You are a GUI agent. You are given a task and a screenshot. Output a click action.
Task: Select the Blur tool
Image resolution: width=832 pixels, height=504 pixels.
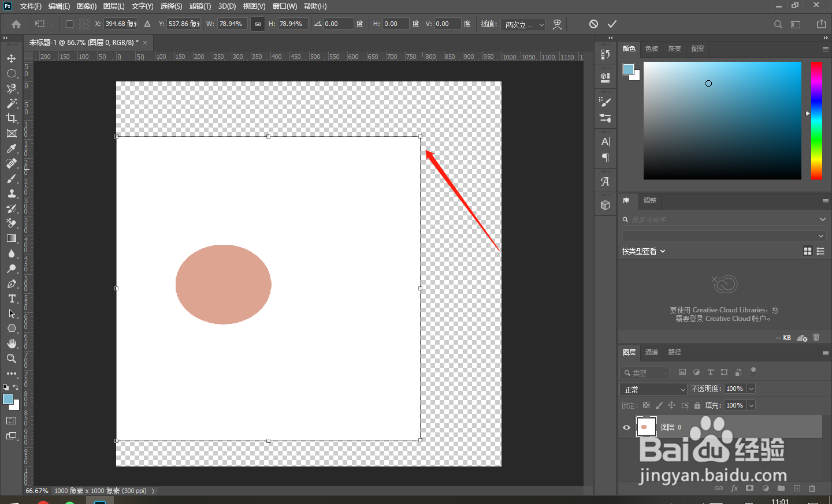[x=12, y=253]
